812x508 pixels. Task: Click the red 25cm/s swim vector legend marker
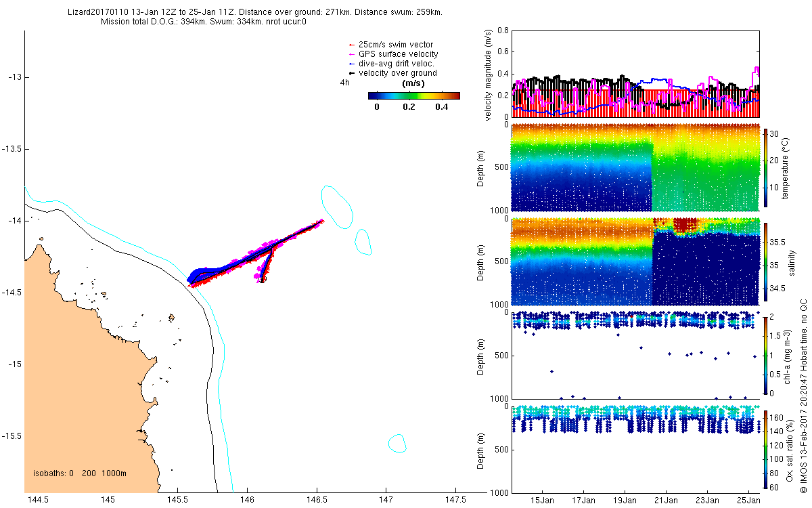(351, 45)
